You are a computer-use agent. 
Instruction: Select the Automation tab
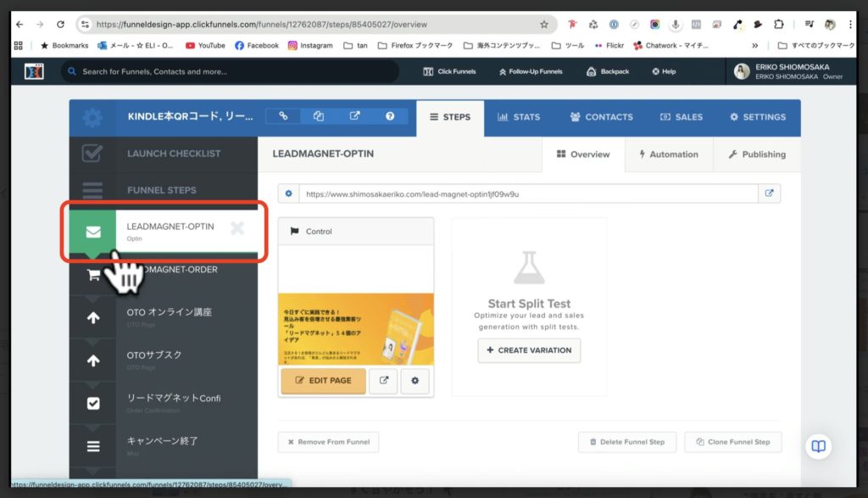click(x=669, y=154)
